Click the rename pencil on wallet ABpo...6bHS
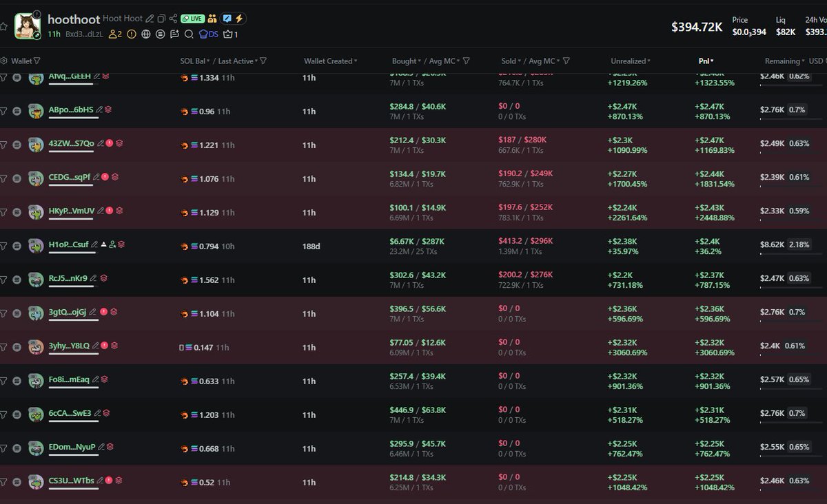The image size is (827, 504). [x=99, y=109]
